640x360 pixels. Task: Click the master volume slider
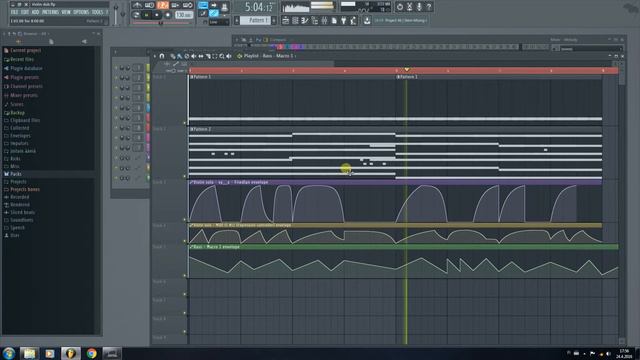click(x=116, y=13)
